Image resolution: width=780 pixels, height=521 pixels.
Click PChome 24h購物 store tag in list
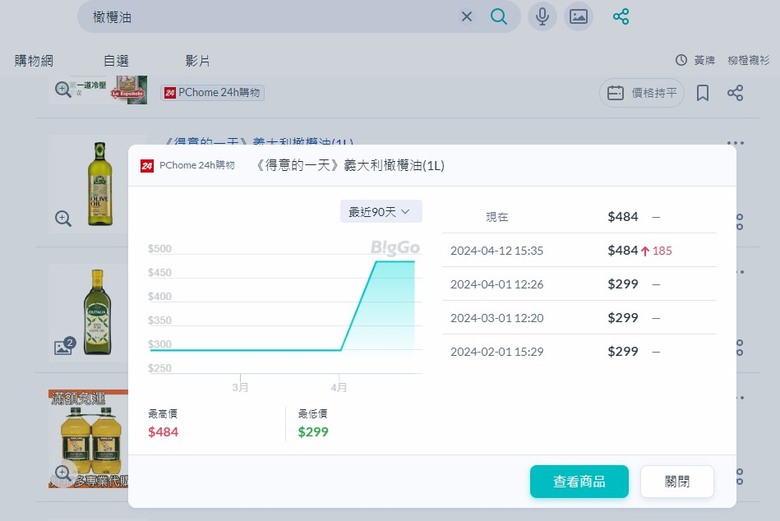click(212, 93)
